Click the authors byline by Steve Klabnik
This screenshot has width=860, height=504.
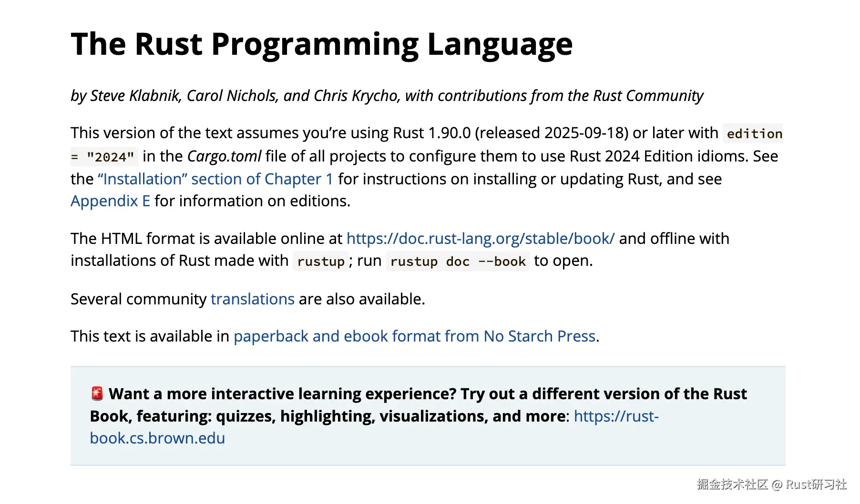pyautogui.click(x=387, y=96)
